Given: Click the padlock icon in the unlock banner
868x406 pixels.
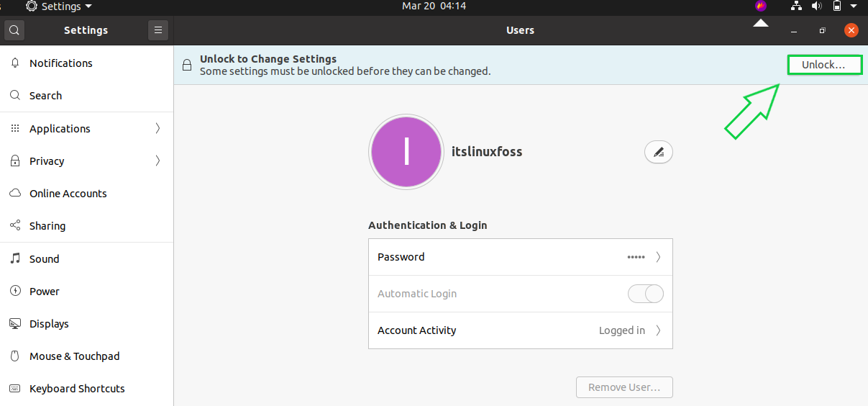Looking at the screenshot, I should click(x=187, y=66).
